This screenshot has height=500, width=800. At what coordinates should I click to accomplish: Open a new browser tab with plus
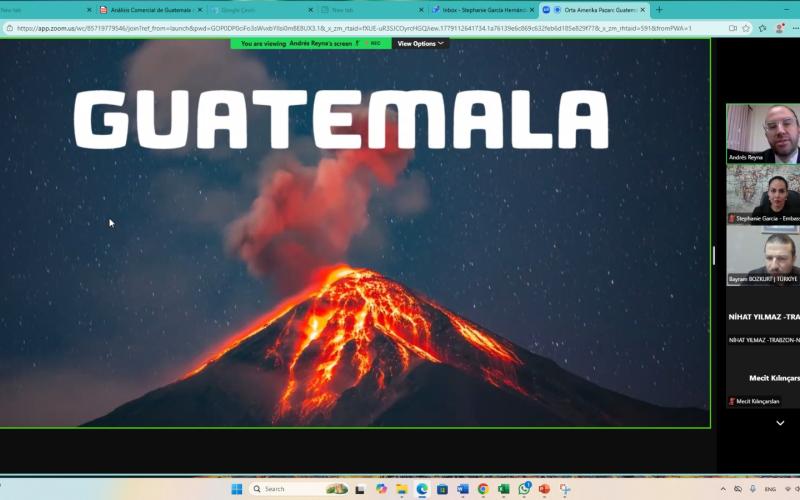pos(659,10)
